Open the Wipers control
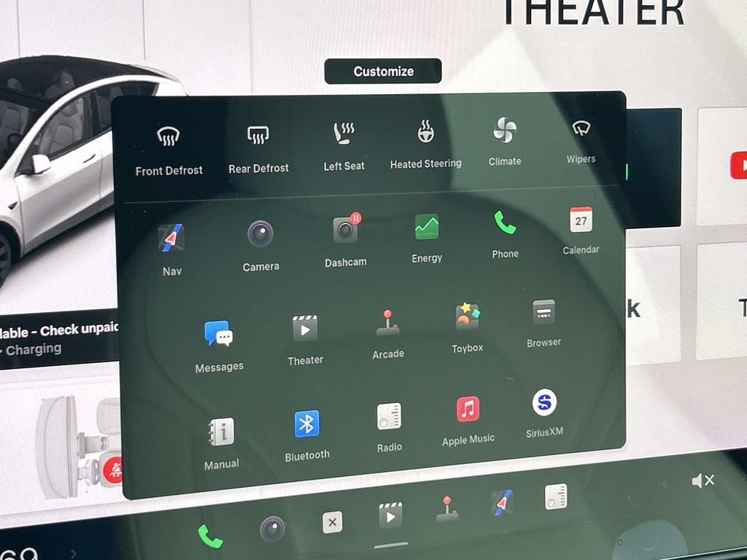This screenshot has height=560, width=747. pyautogui.click(x=581, y=129)
